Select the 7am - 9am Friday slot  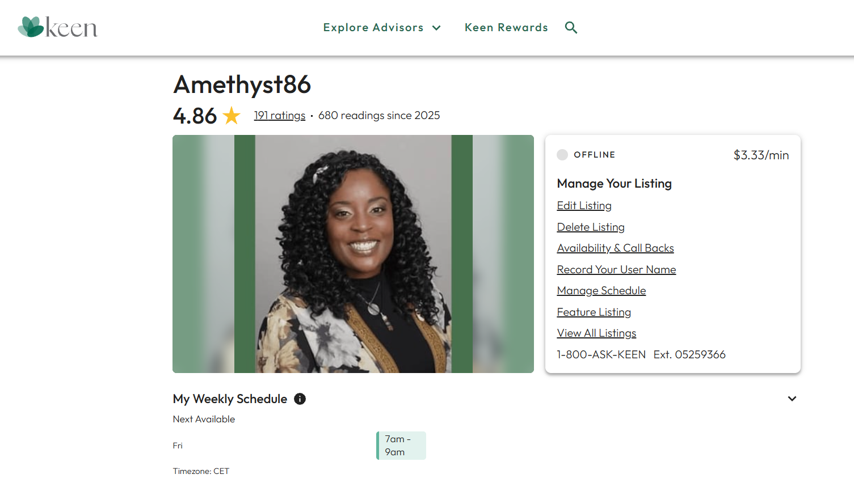tap(401, 446)
